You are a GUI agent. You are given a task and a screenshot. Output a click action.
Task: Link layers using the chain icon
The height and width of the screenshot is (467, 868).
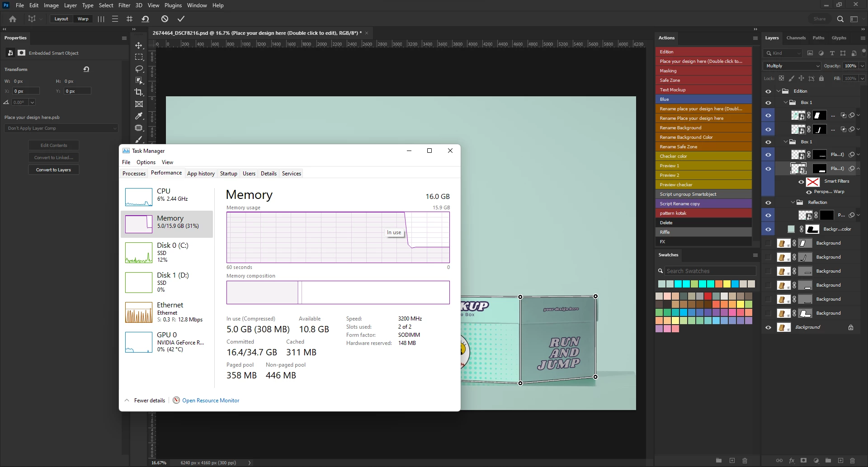tap(779, 461)
